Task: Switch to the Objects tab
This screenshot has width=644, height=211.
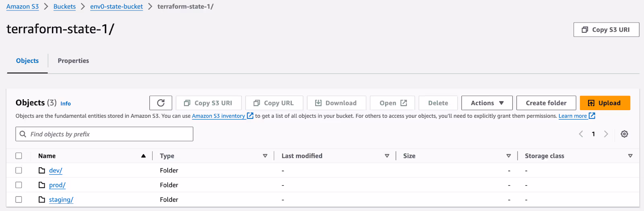Action: [x=27, y=61]
